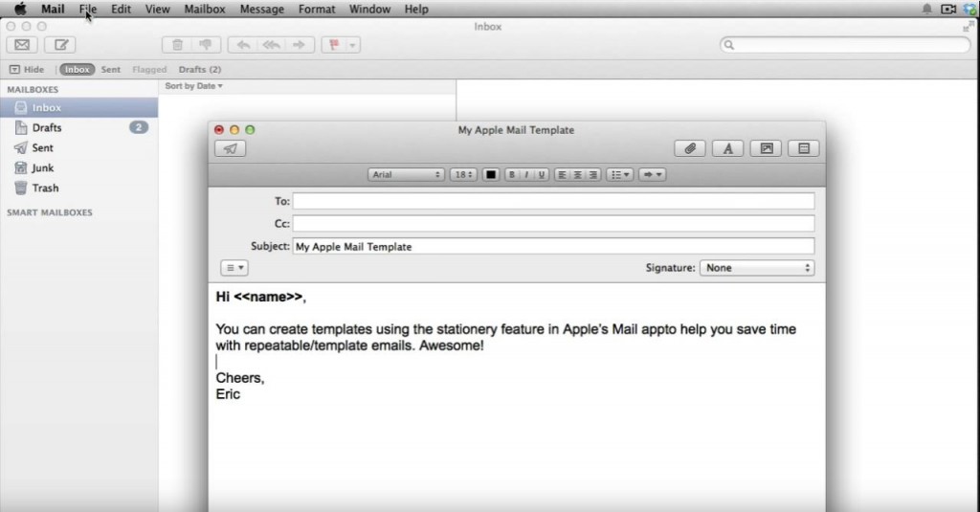Viewport: 980px width, 512px height.
Task: Open the Window menu
Action: pyautogui.click(x=370, y=9)
